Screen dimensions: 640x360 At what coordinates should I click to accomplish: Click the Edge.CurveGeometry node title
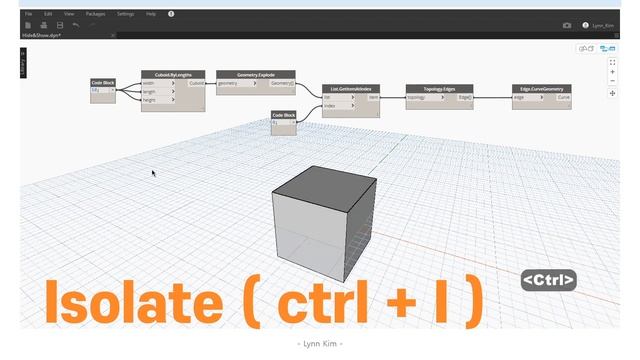click(x=542, y=89)
